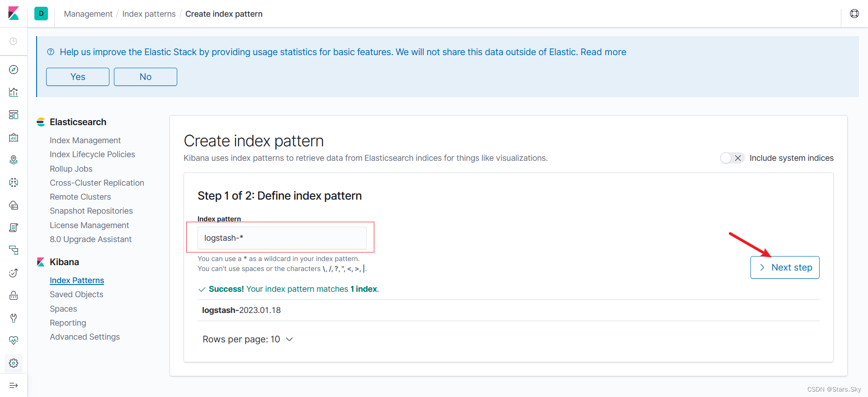Open Index Management in Elasticsearch menu

click(x=85, y=140)
